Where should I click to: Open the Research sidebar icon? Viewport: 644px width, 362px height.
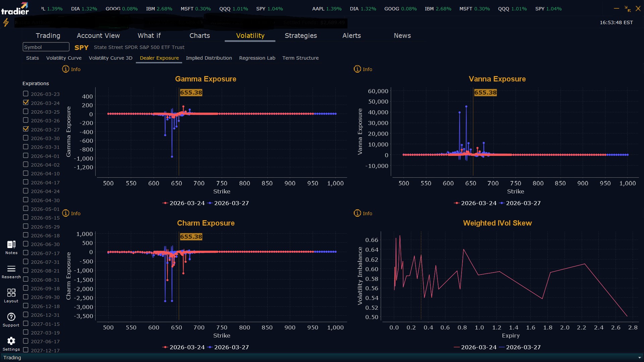[x=11, y=269]
